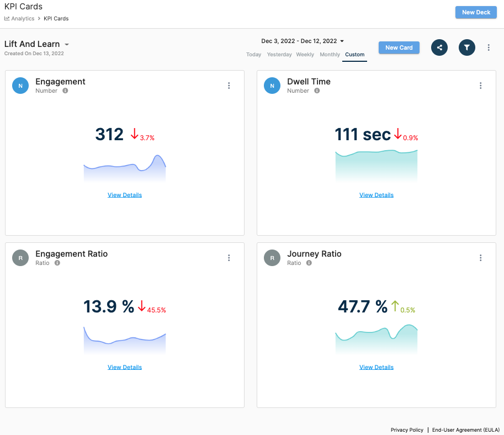Click the R badge on Journey Ratio card

click(x=272, y=258)
